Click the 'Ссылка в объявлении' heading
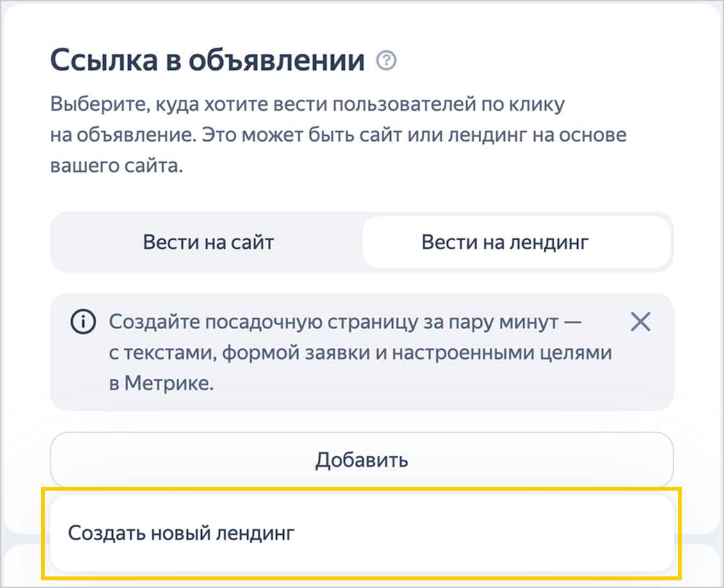724x588 pixels. 208,60
